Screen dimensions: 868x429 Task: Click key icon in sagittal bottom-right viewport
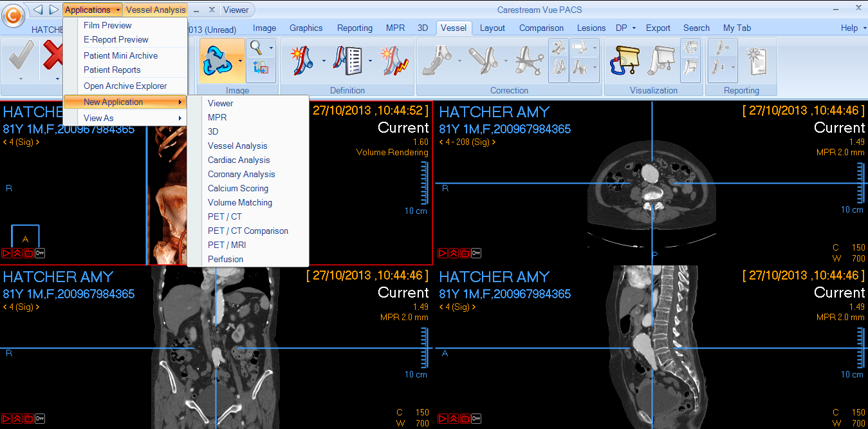[x=476, y=419]
